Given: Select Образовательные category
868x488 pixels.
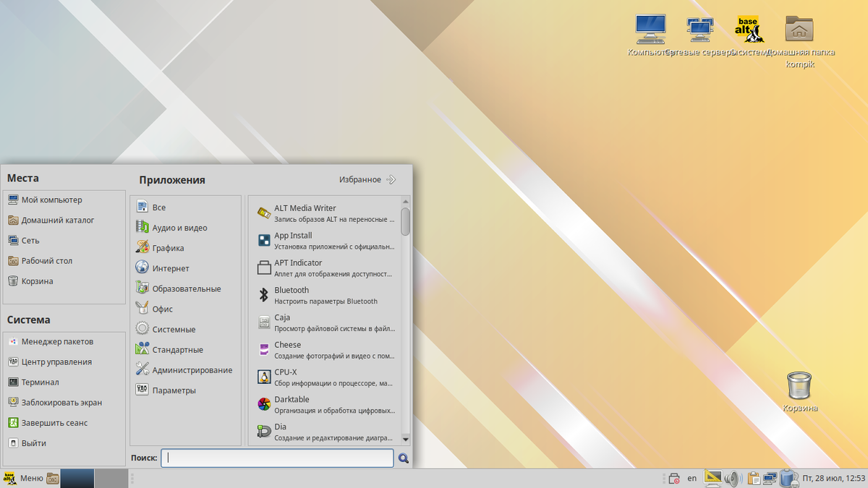Looking at the screenshot, I should click(185, 288).
